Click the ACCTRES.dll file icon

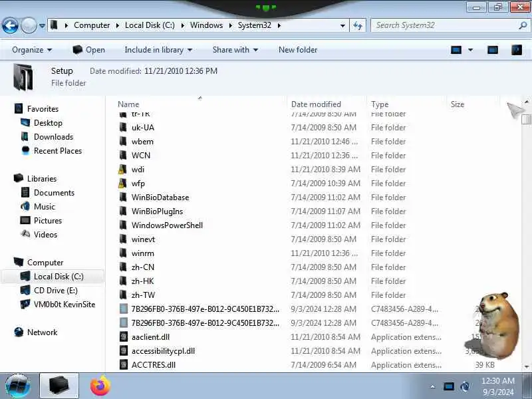point(124,364)
